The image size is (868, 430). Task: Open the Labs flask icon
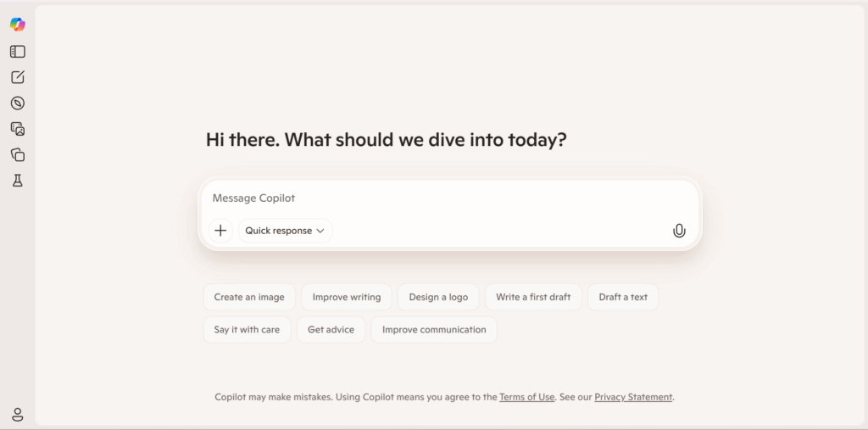tap(17, 181)
